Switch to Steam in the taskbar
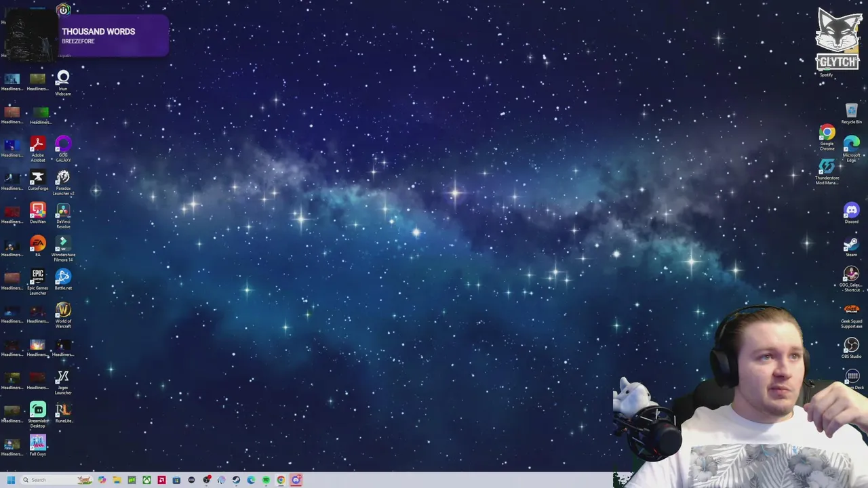The image size is (868, 488). [x=236, y=480]
